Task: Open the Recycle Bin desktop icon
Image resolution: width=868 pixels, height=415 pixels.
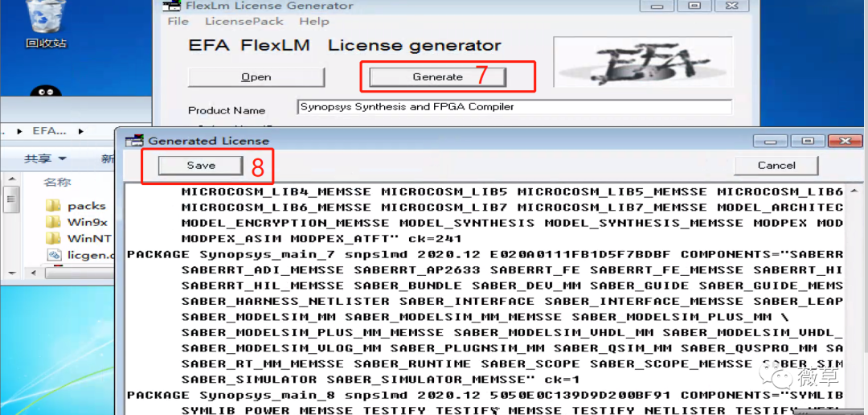Action: pyautogui.click(x=45, y=23)
